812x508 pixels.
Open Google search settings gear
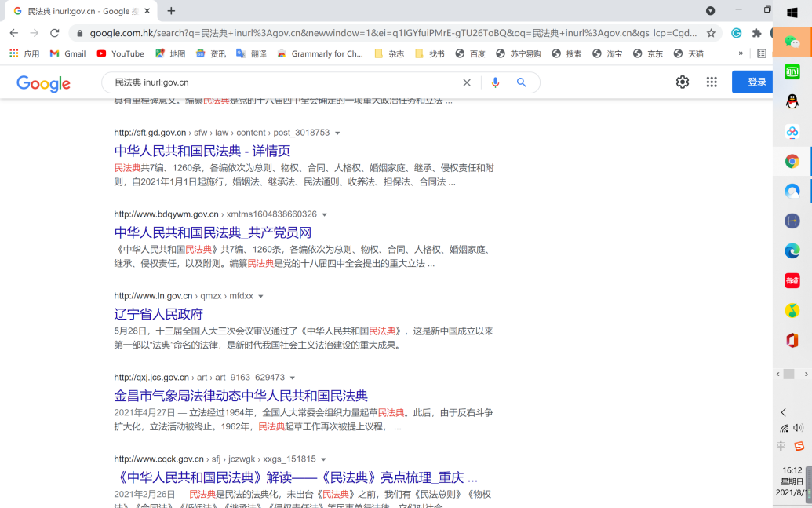(683, 82)
